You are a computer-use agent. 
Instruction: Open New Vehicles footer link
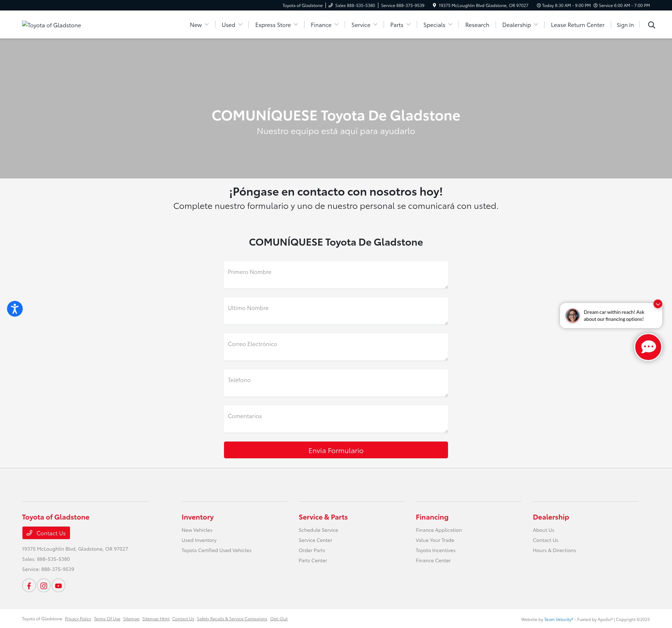click(x=197, y=530)
